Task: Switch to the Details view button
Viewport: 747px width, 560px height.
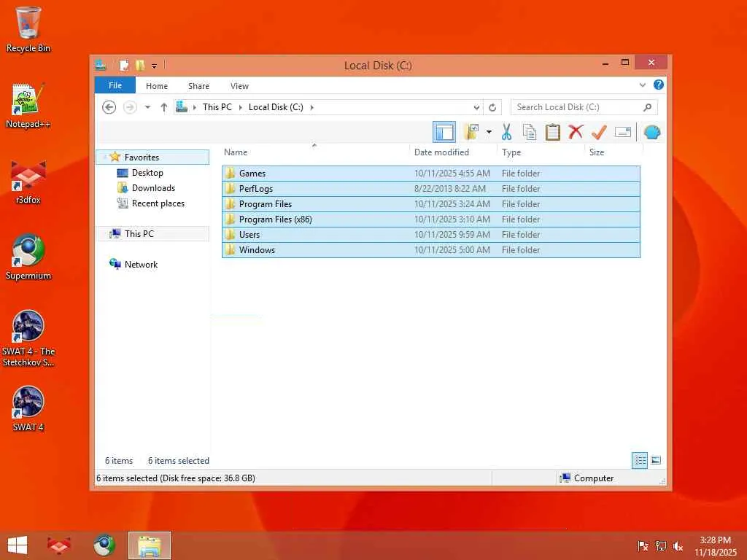Action: [x=640, y=460]
